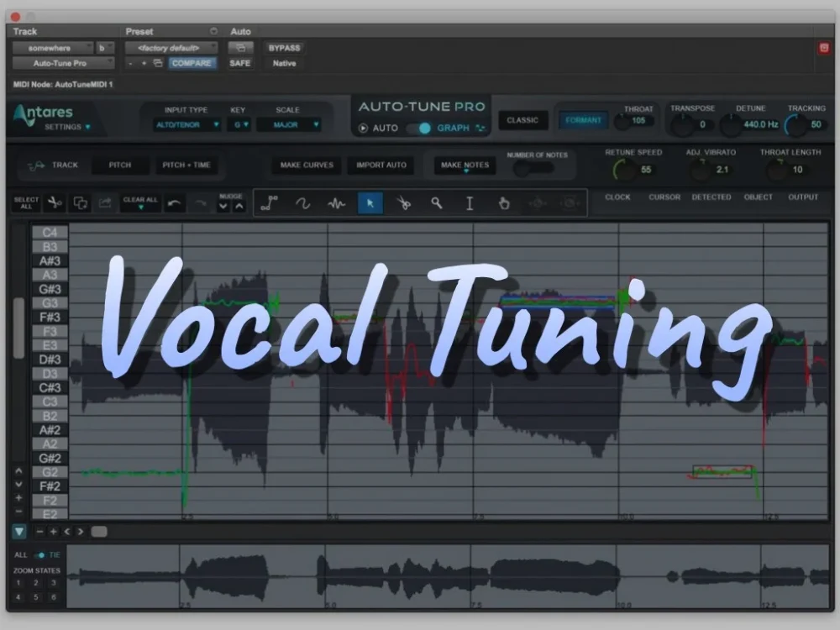
Task: Open the Auto-Tune Pro plug-in selector dropdown
Action: point(63,63)
